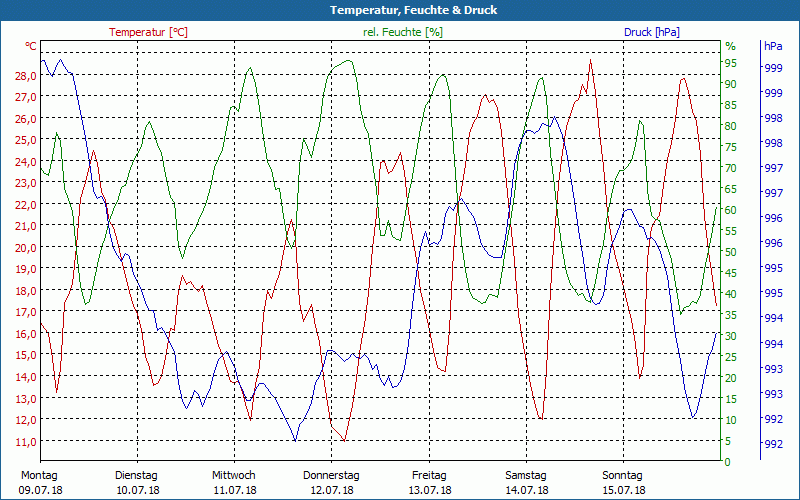The width and height of the screenshot is (800, 500).
Task: Click temperature axis value '13,0'
Action: tap(27, 398)
